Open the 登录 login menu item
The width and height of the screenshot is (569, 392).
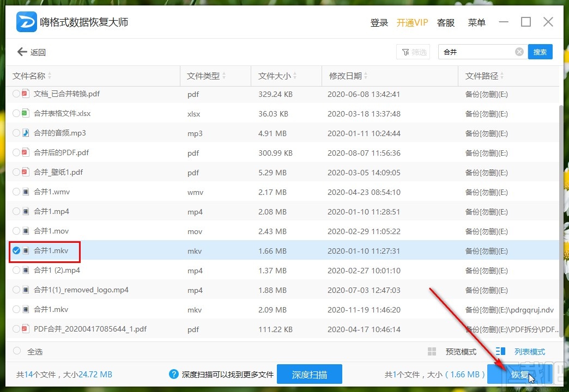click(x=379, y=22)
